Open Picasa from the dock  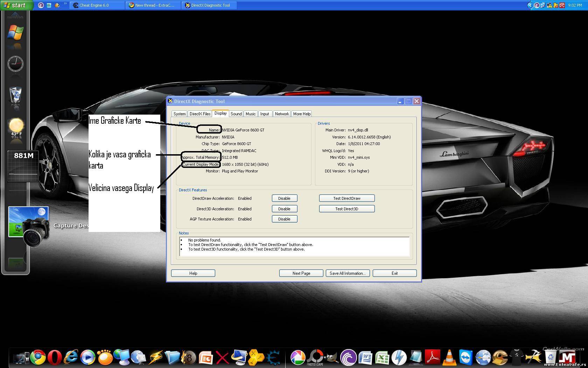(x=298, y=357)
